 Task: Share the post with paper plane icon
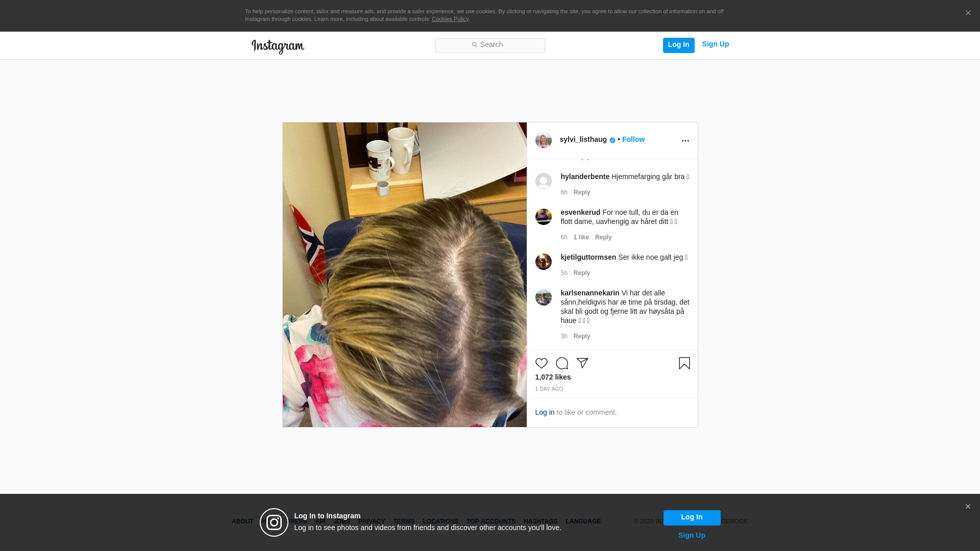tap(582, 363)
